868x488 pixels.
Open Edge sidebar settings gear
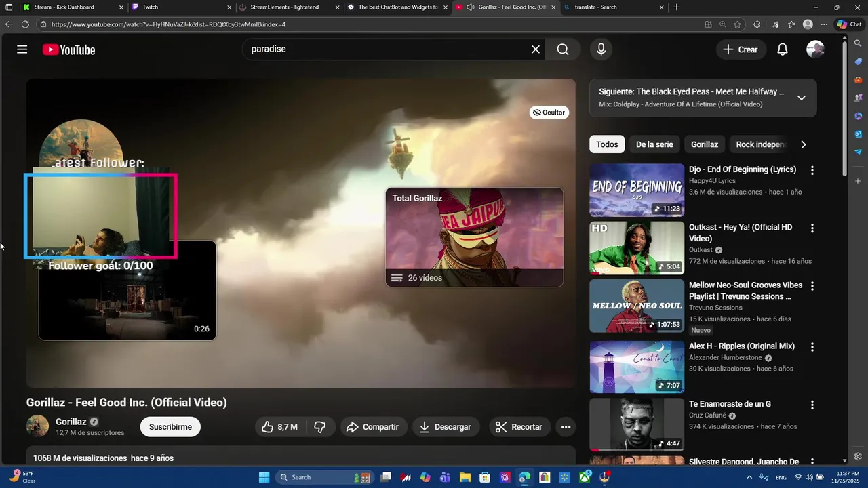tap(858, 456)
